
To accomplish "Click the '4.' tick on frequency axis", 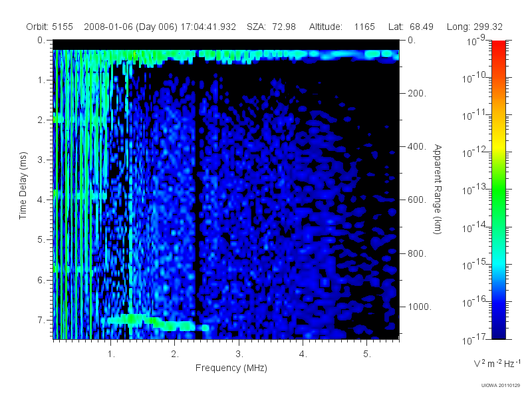I will coord(303,354).
